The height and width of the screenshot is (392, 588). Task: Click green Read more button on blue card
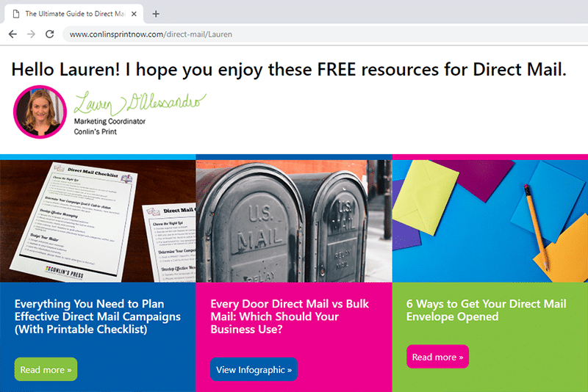pos(46,369)
